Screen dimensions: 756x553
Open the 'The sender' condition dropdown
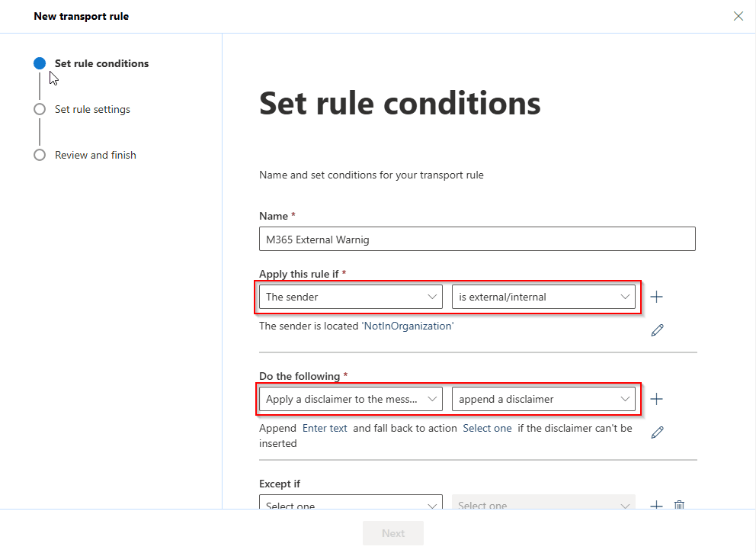pyautogui.click(x=349, y=297)
